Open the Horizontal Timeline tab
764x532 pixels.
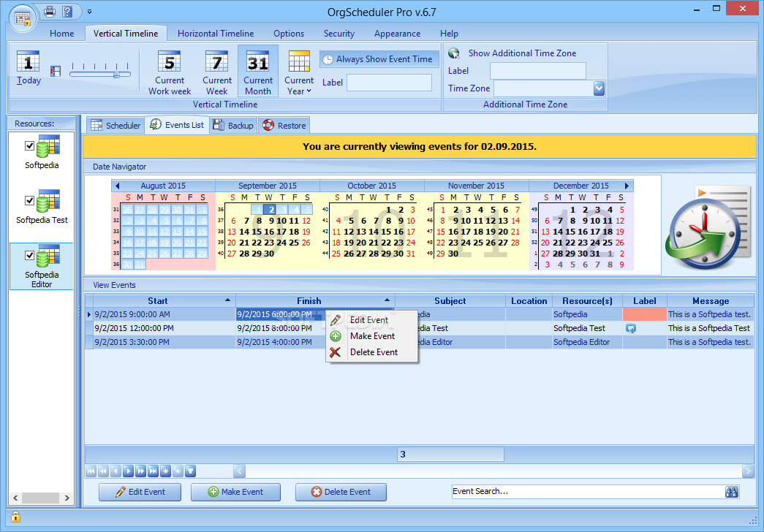216,34
